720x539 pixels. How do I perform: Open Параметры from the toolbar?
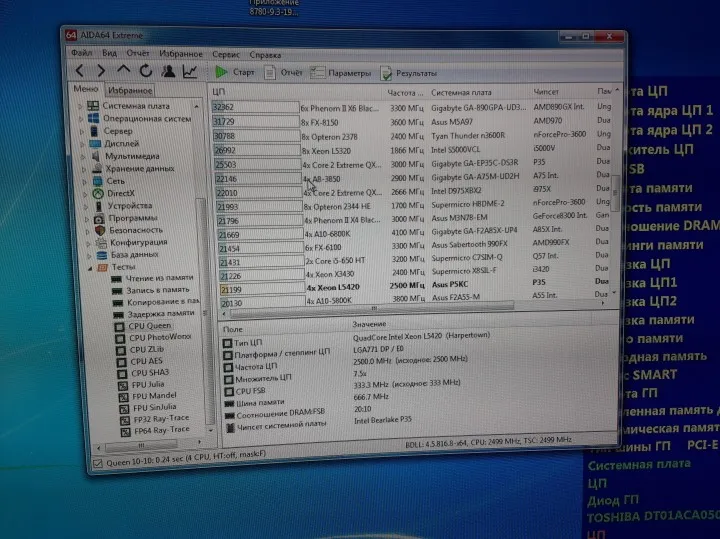[340, 74]
